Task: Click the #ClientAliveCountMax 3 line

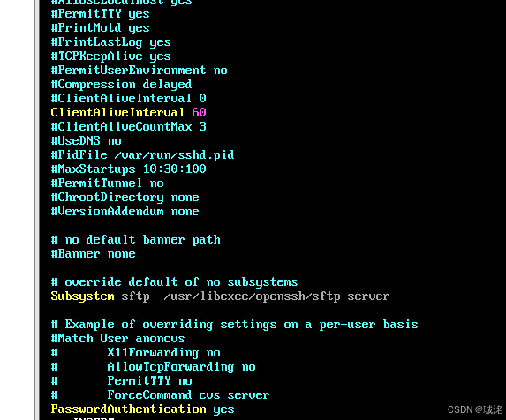Action: tap(128, 126)
